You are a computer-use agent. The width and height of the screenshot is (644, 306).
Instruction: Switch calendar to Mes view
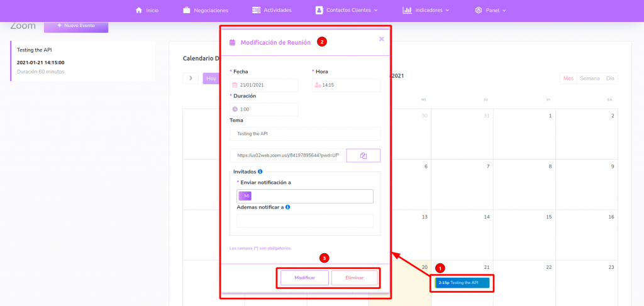[x=569, y=79]
